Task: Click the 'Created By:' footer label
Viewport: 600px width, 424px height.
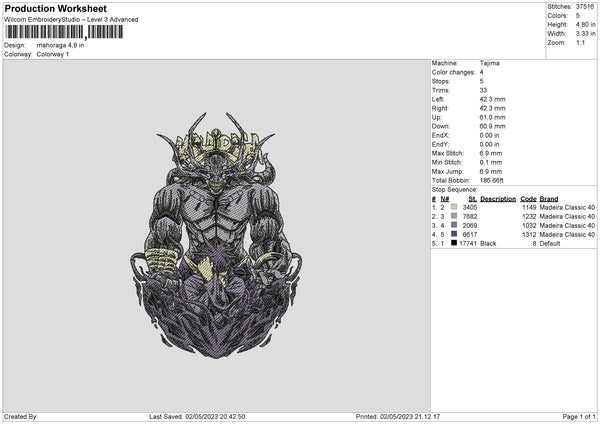Action: (21, 416)
